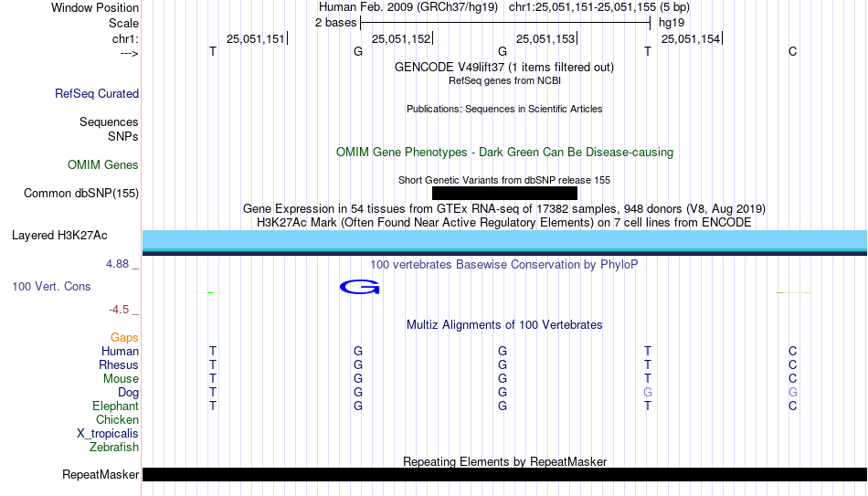Screen dimensions: 868x496
Task: Click the light-blue H3K27Ac signal band
Action: [505, 239]
